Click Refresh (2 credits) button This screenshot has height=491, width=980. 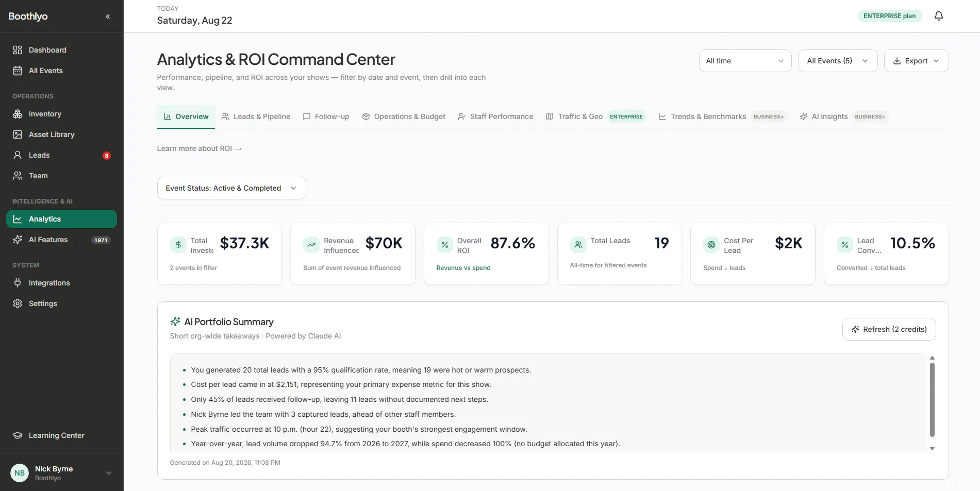tap(889, 329)
